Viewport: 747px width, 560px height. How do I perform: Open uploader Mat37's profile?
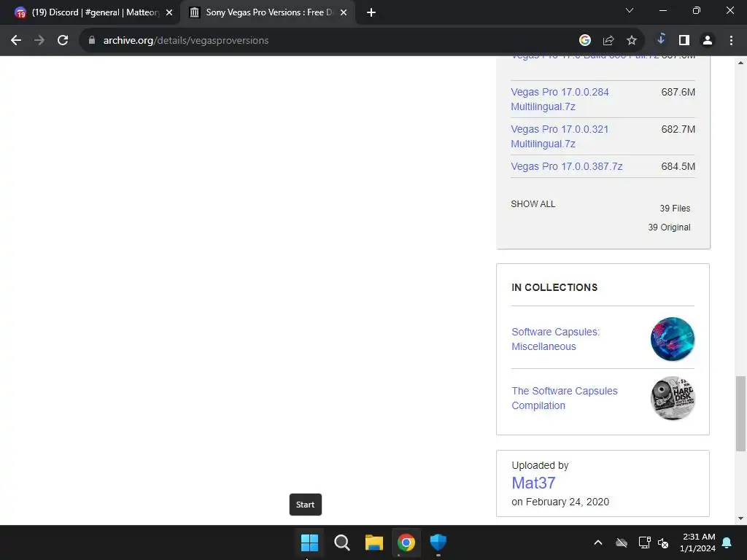coord(533,483)
